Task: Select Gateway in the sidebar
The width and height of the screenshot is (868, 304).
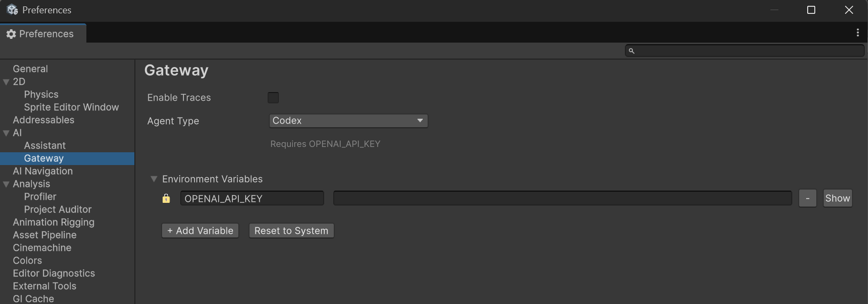Action: 67,158
